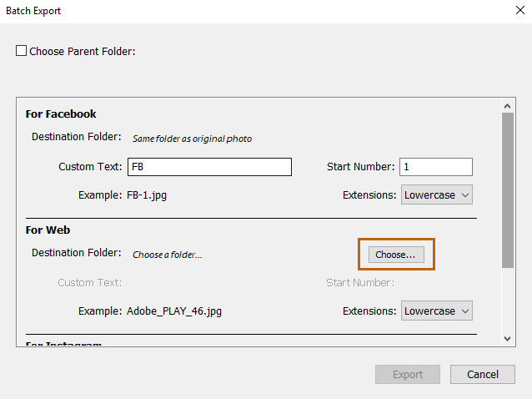
Task: Click the vertical scrollbar thumb
Action: (507, 190)
